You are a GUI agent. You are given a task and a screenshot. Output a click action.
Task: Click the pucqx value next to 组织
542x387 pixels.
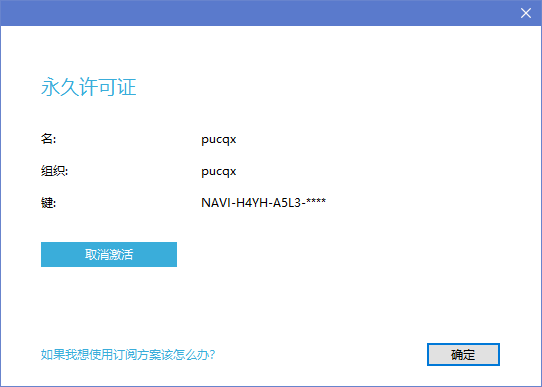219,171
